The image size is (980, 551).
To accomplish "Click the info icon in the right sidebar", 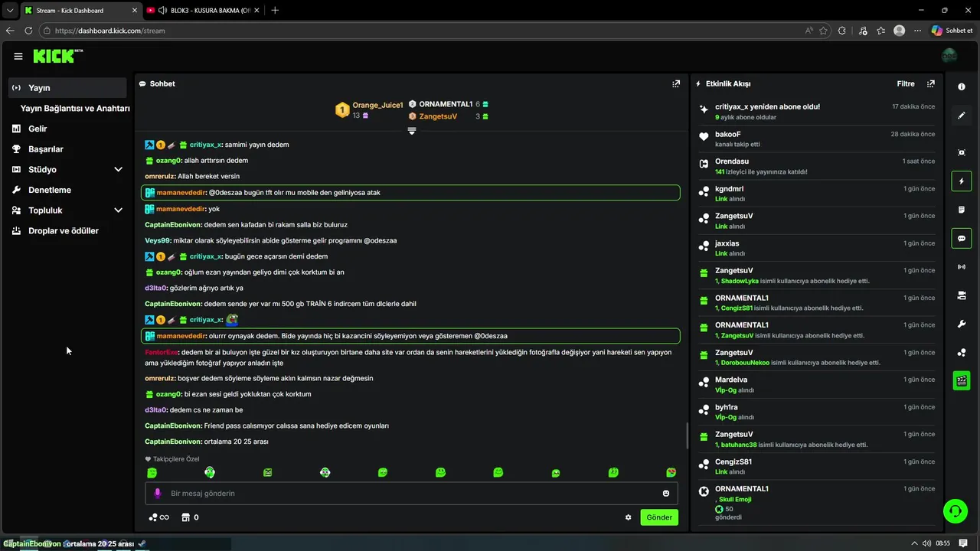I will coord(962,87).
